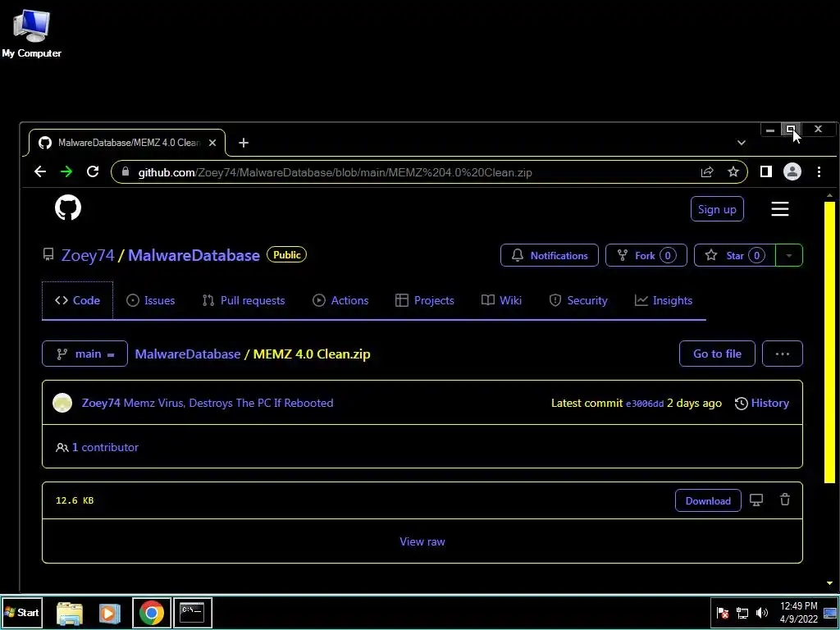Expand Chrome tab search chevron
The image size is (840, 630).
pyautogui.click(x=742, y=143)
